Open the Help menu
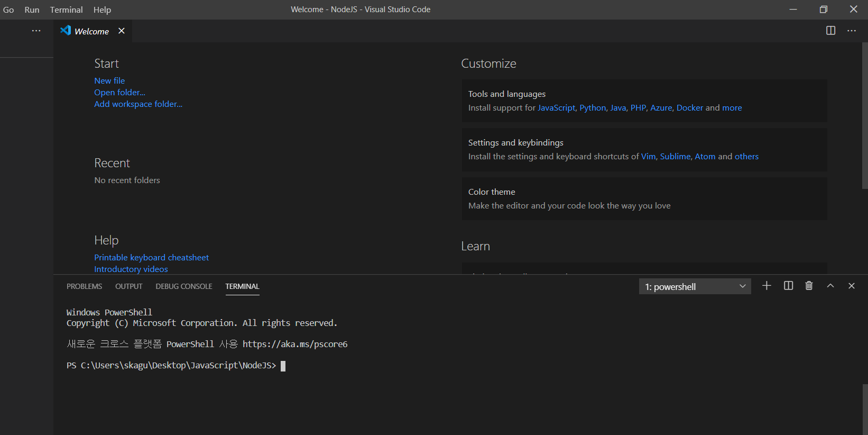Viewport: 868px width, 435px height. tap(102, 10)
